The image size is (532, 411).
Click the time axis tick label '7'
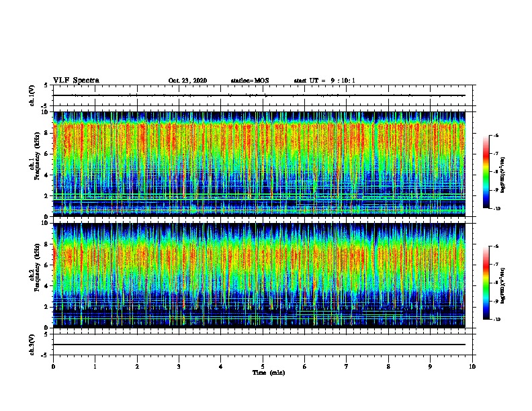(x=347, y=367)
